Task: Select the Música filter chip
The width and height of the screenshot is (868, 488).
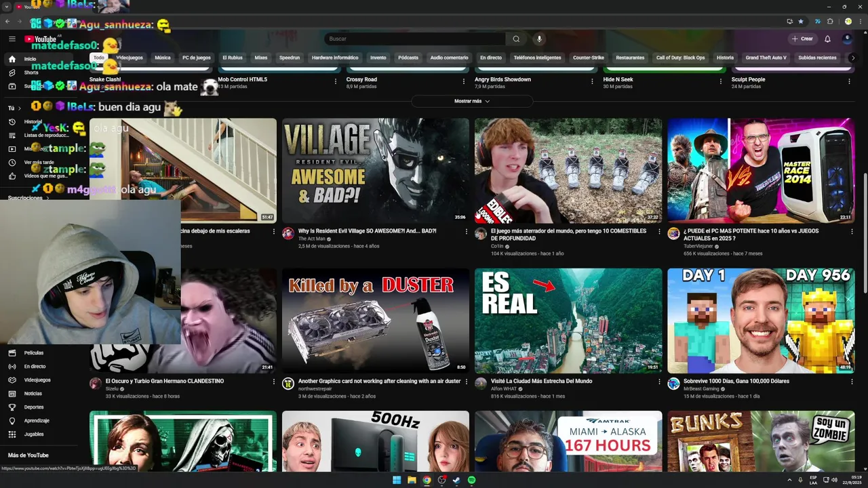Action: [x=163, y=58]
